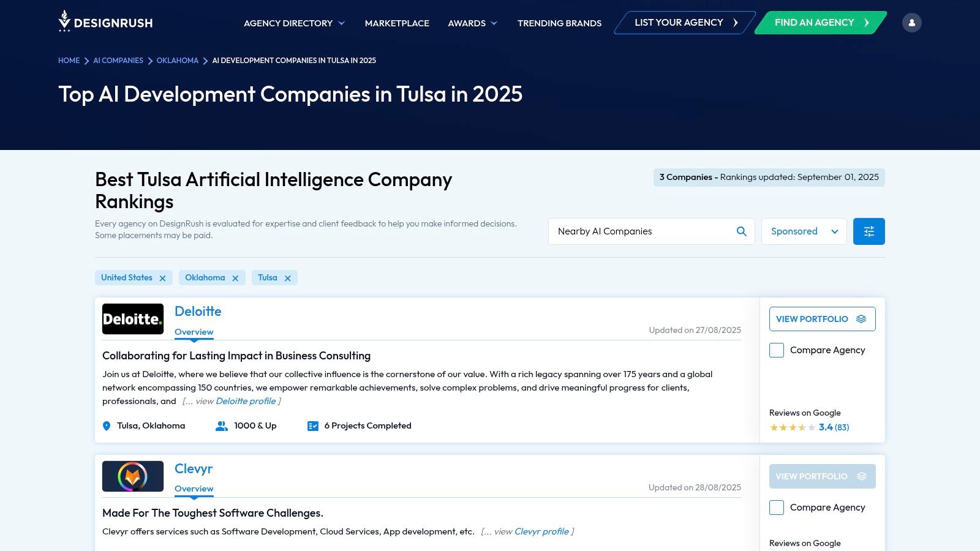The image size is (980, 551).
Task: Open Deloitte's View Portfolio button
Action: point(822,319)
